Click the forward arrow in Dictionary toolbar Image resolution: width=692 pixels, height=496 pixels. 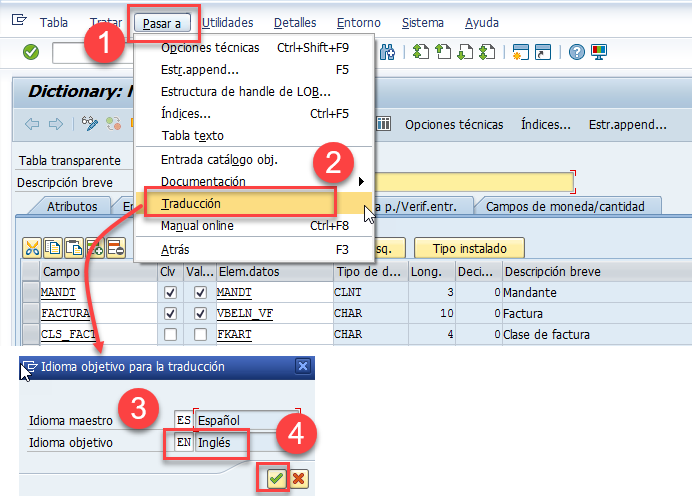point(56,124)
